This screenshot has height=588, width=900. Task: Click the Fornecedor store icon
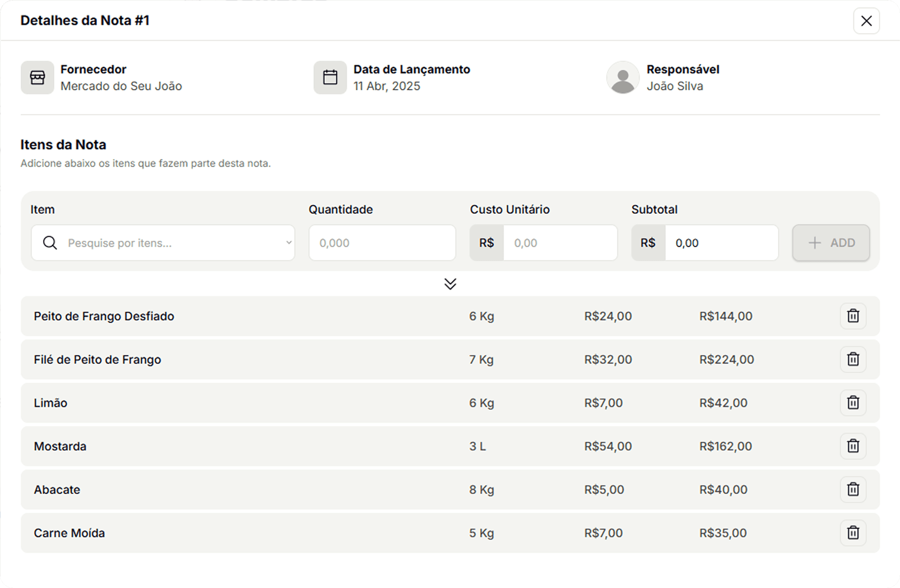[38, 78]
